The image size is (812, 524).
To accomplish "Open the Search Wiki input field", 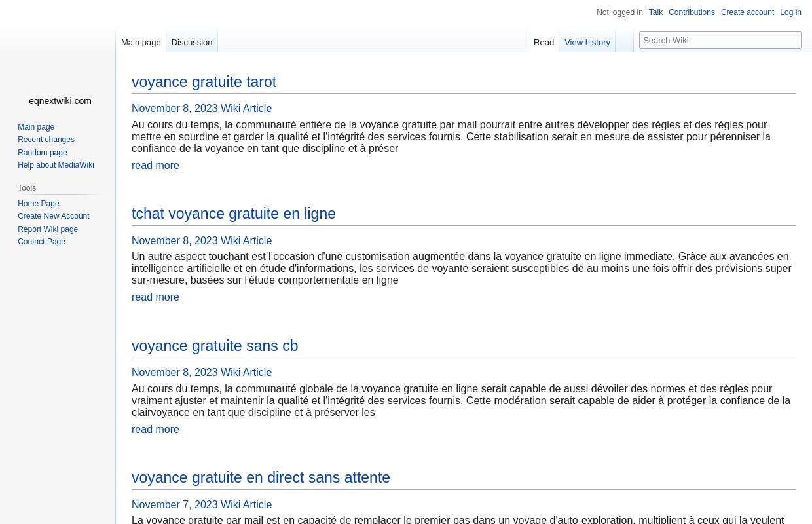I will click(720, 40).
